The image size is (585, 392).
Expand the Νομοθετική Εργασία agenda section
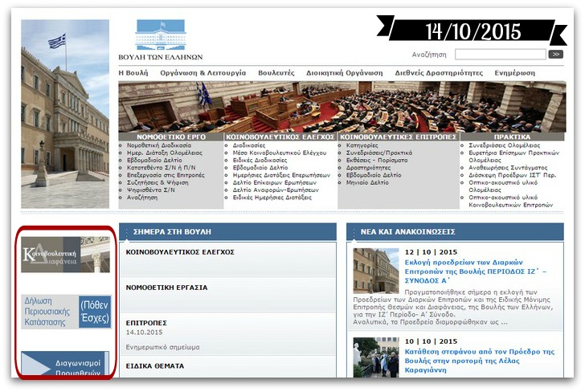coord(167,287)
